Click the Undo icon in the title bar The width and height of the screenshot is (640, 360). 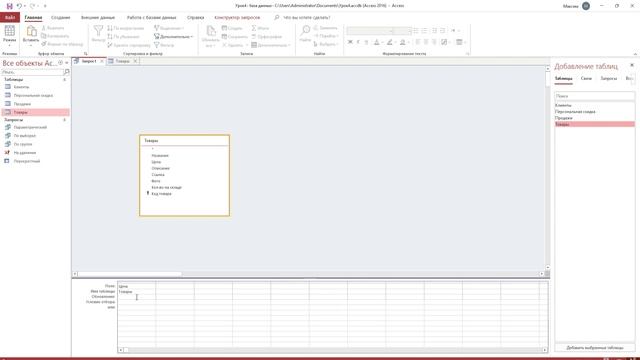pyautogui.click(x=19, y=6)
